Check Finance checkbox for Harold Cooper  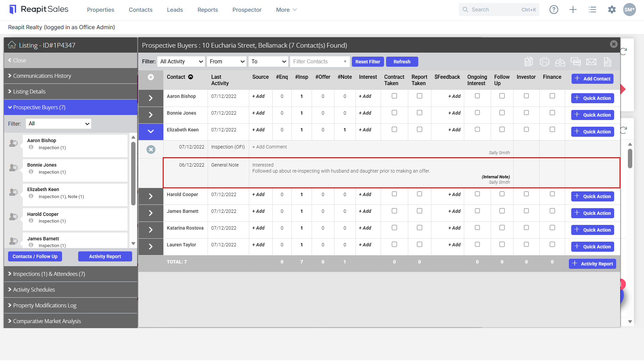point(552,194)
